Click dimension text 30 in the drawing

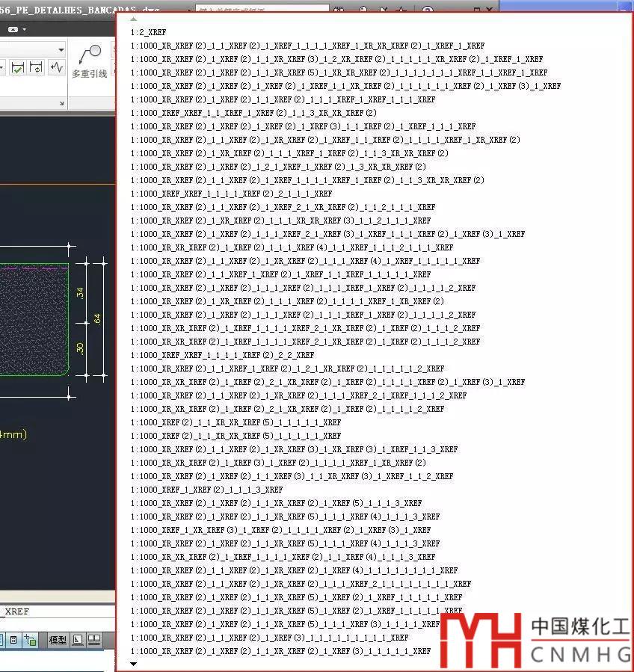point(79,348)
